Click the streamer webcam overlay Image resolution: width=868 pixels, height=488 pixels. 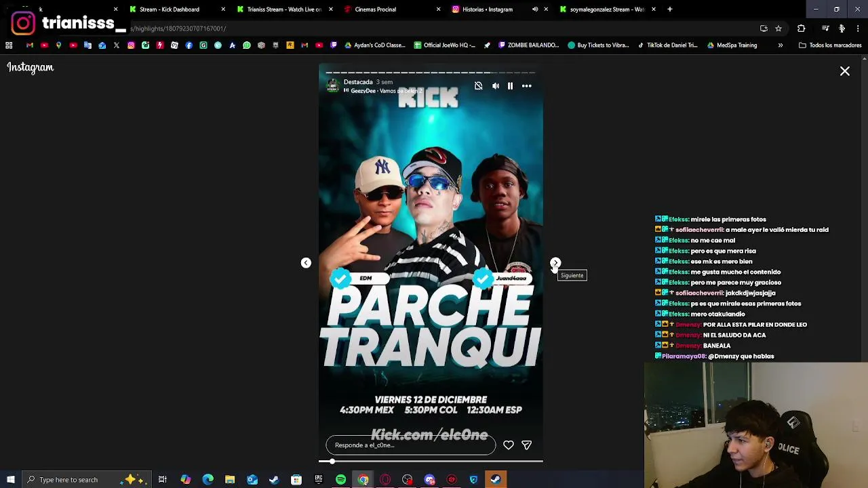click(x=756, y=425)
